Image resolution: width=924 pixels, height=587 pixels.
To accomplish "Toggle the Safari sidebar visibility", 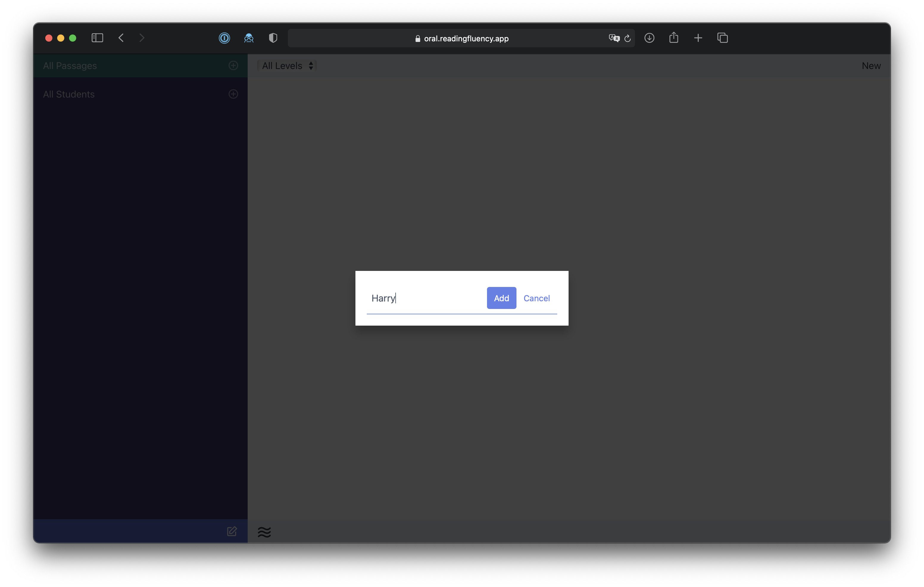I will click(97, 37).
